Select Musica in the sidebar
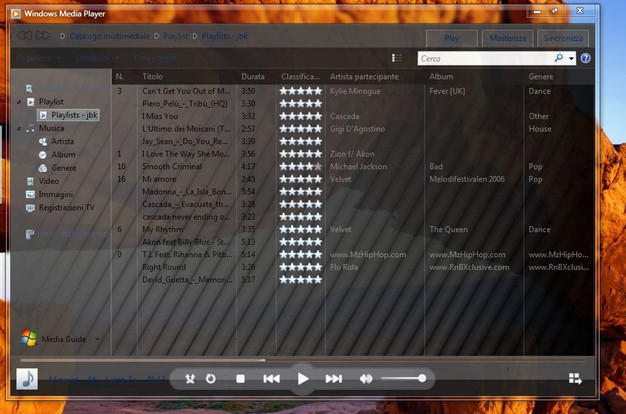The width and height of the screenshot is (626, 414). 51,128
